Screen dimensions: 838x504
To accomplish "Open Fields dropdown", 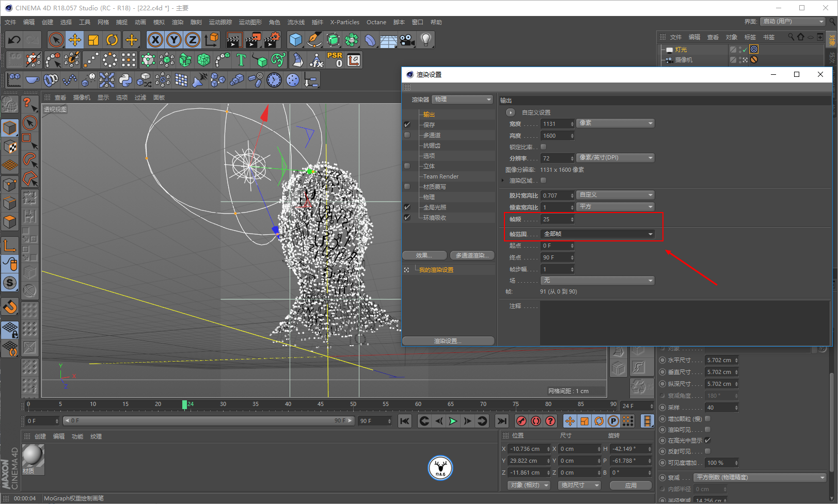I will click(x=597, y=281).
